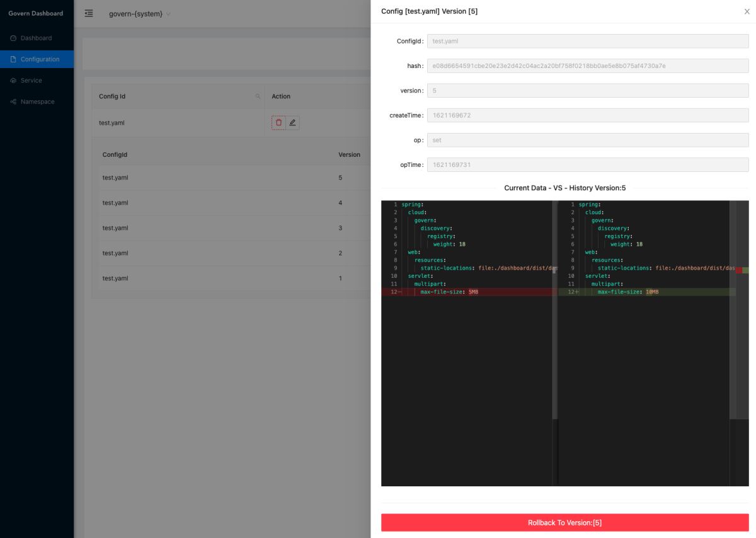Click the opTime input field
Viewport: 756px width, 538px height.
click(x=587, y=165)
